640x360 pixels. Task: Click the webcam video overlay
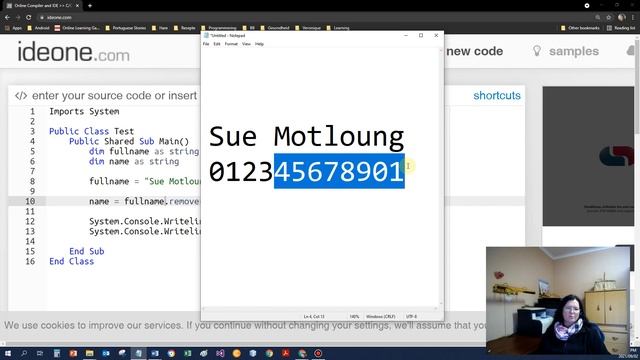click(558, 300)
